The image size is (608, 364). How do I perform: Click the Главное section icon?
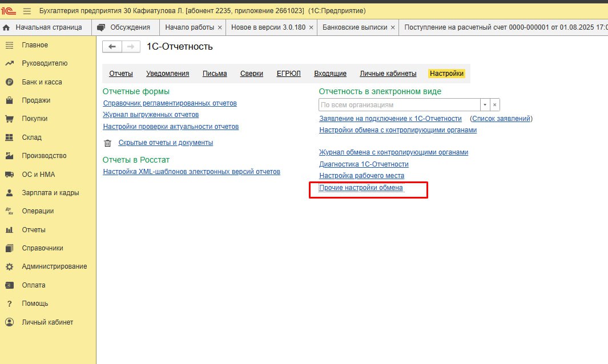9,45
